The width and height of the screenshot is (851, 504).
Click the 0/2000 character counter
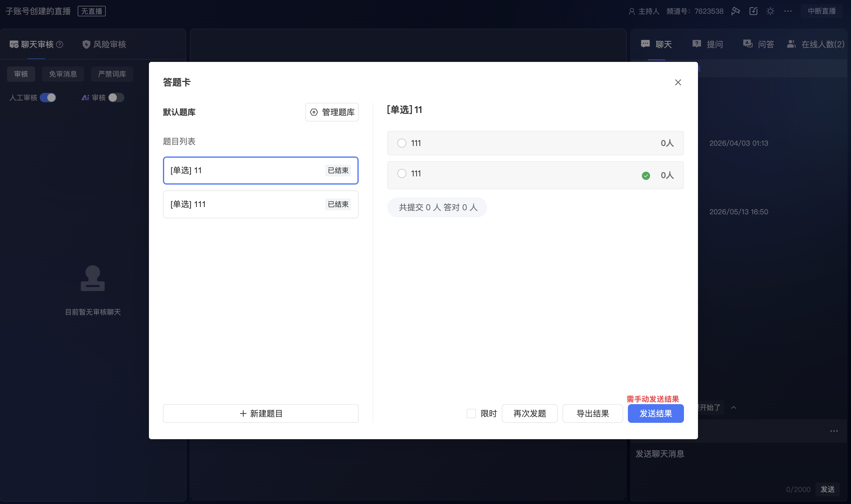(798, 489)
